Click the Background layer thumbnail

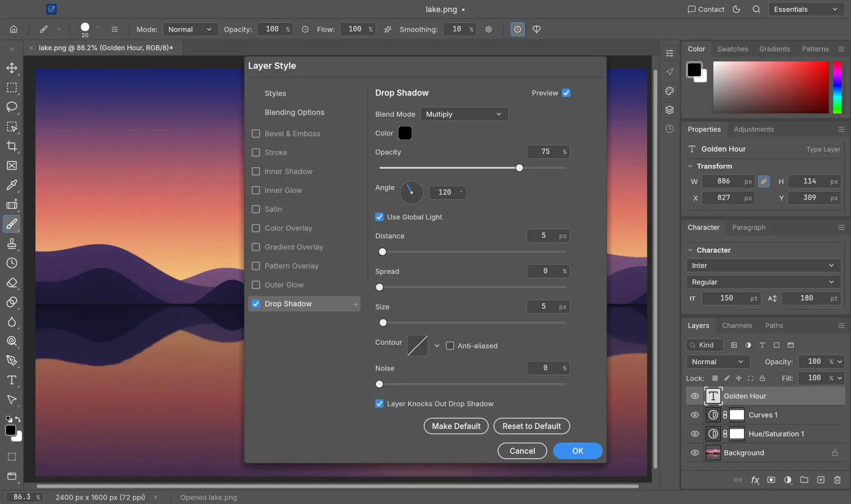[713, 453]
